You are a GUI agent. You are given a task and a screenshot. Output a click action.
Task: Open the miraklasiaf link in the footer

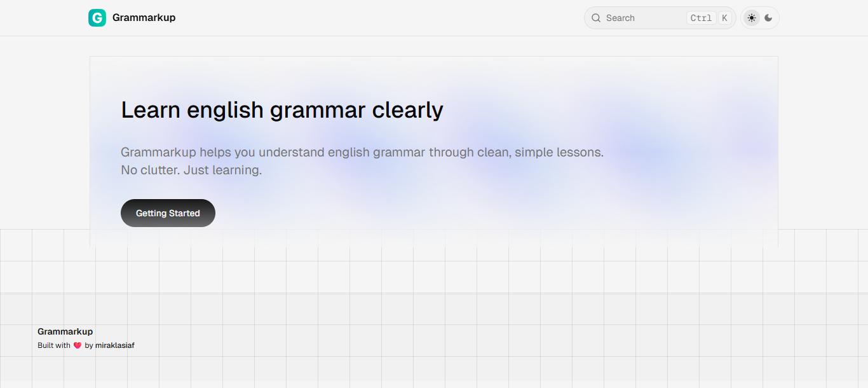(115, 345)
